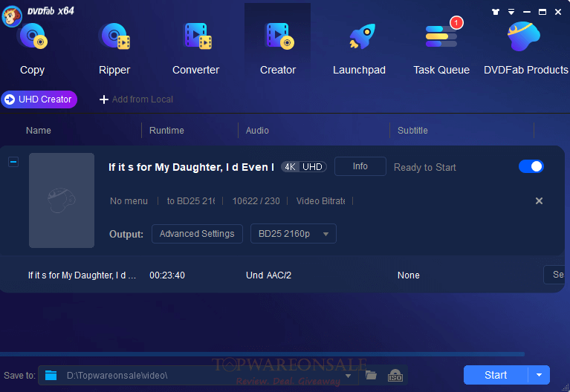This screenshot has height=392, width=570.
Task: Open the Copy module
Action: (x=33, y=49)
